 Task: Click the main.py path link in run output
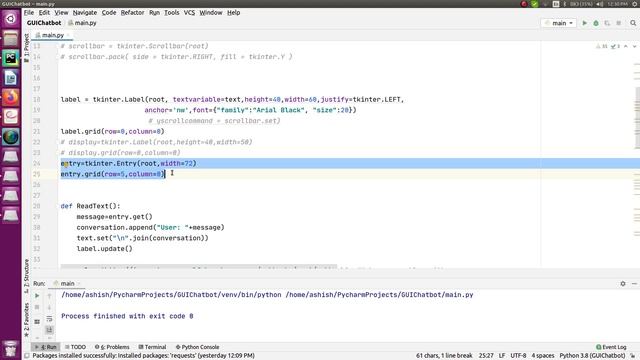379,295
